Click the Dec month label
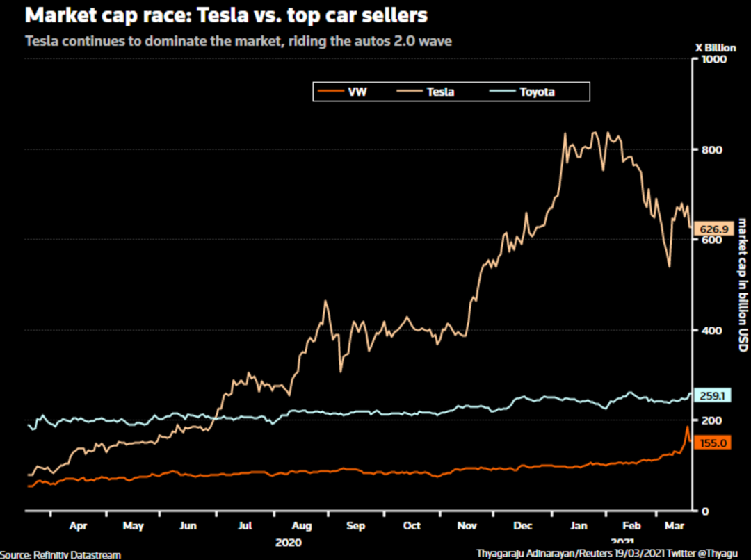 pyautogui.click(x=523, y=525)
